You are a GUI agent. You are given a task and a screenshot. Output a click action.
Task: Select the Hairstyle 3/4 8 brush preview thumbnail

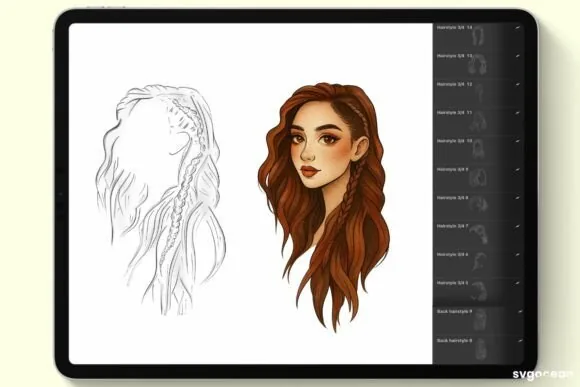pyautogui.click(x=479, y=205)
